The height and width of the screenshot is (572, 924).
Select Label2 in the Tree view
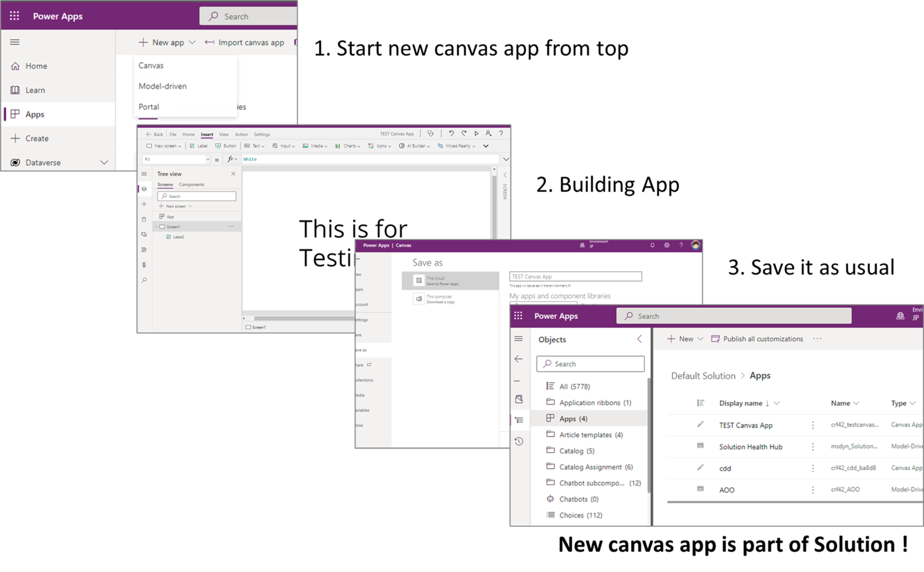click(x=176, y=237)
